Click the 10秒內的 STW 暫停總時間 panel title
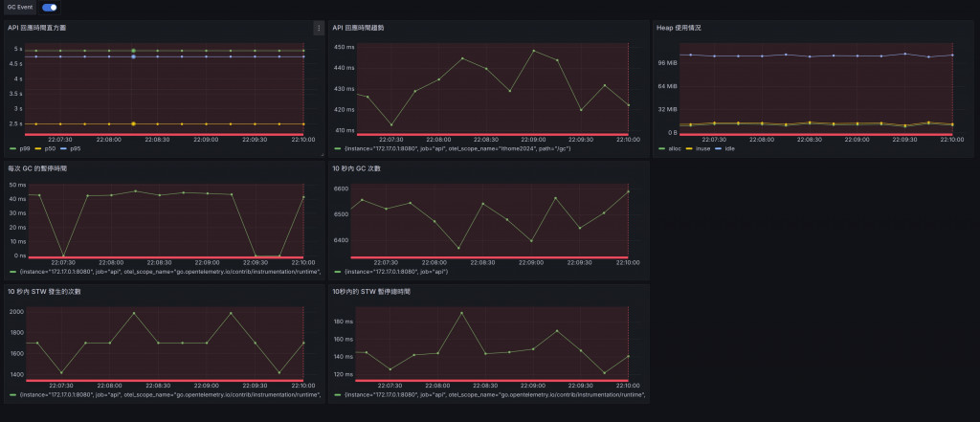This screenshot has width=980, height=422. click(371, 292)
